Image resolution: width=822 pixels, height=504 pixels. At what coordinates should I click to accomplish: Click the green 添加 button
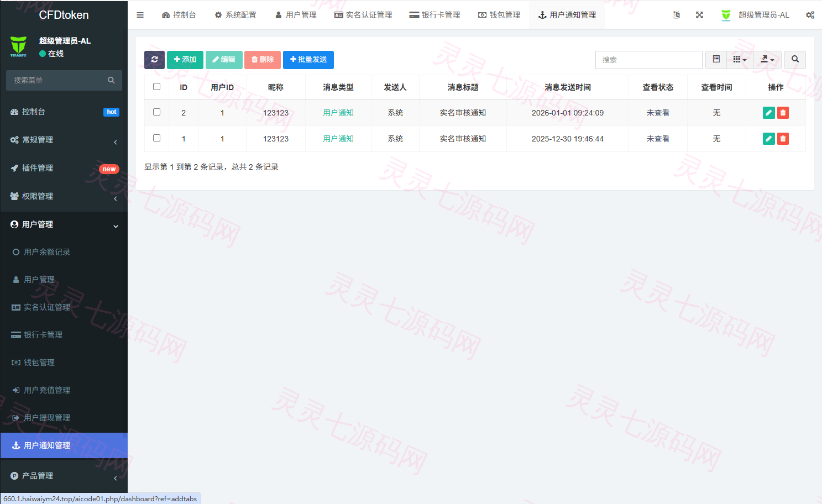click(185, 60)
